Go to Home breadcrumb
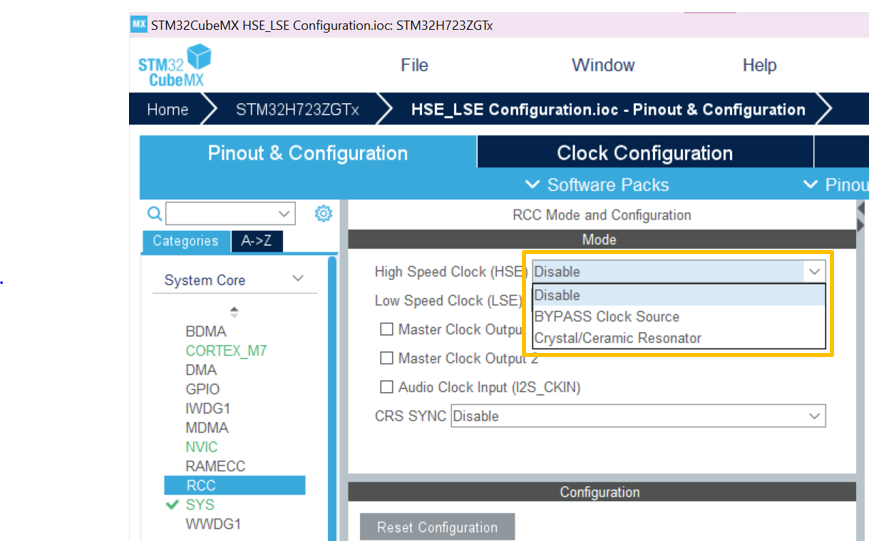Viewport: 878px width, 551px height. pos(167,109)
